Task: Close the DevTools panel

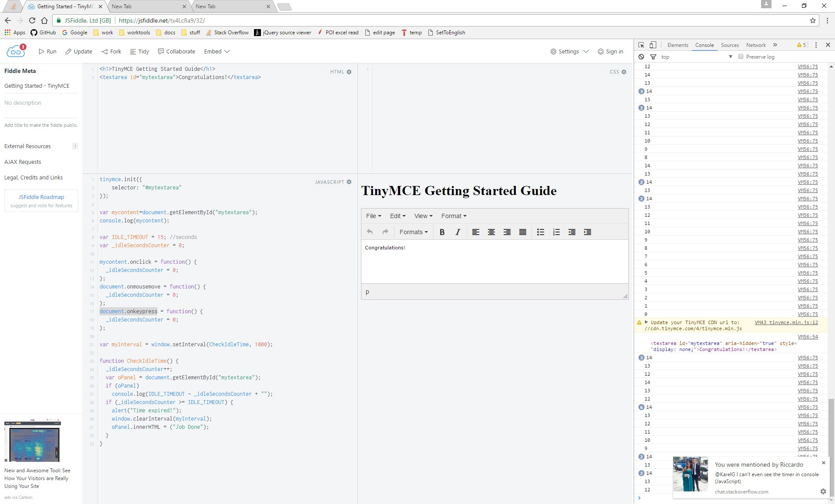Action: pos(828,45)
